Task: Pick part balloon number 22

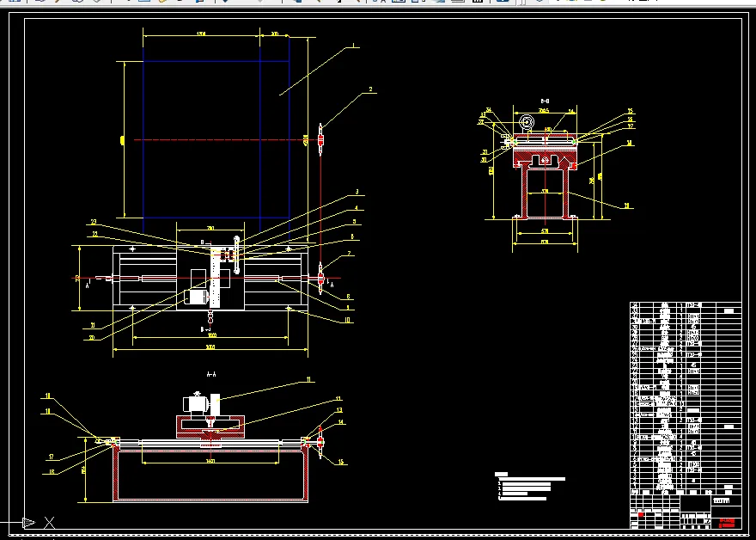Action: click(x=95, y=234)
